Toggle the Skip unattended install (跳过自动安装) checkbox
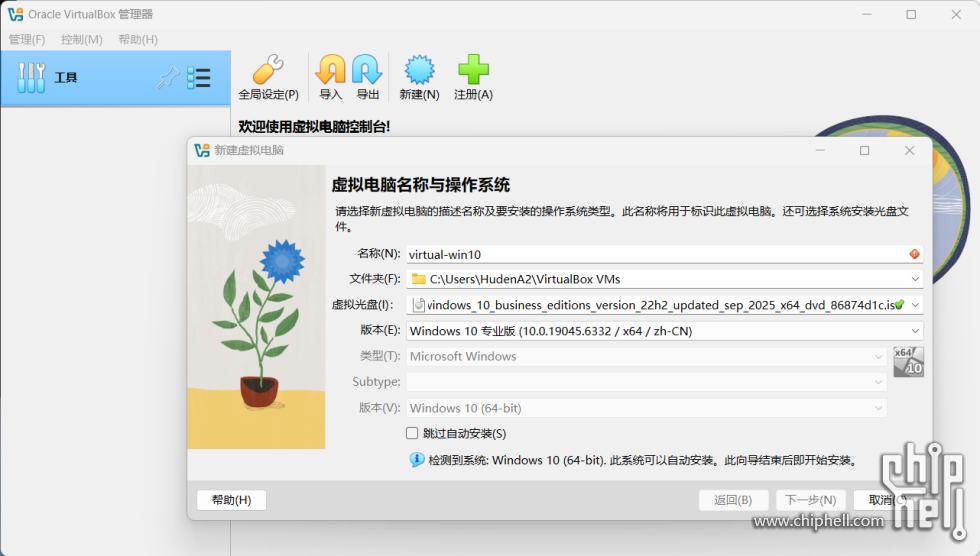This screenshot has width=980, height=556. click(412, 433)
